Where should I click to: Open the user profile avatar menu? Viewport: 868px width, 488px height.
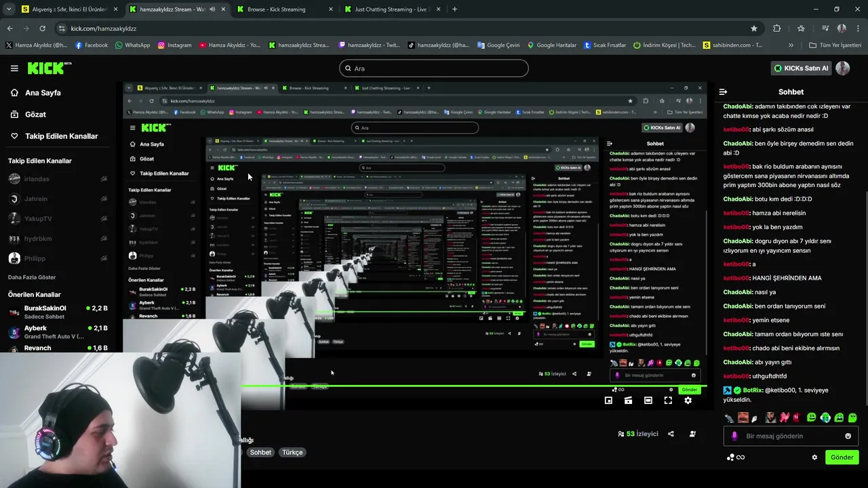842,68
